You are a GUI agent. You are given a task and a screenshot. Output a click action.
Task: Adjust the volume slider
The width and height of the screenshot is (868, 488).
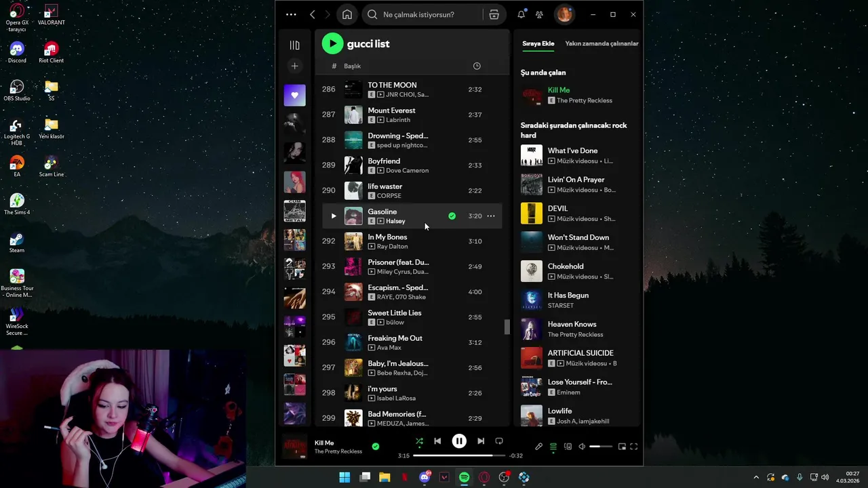[601, 447]
